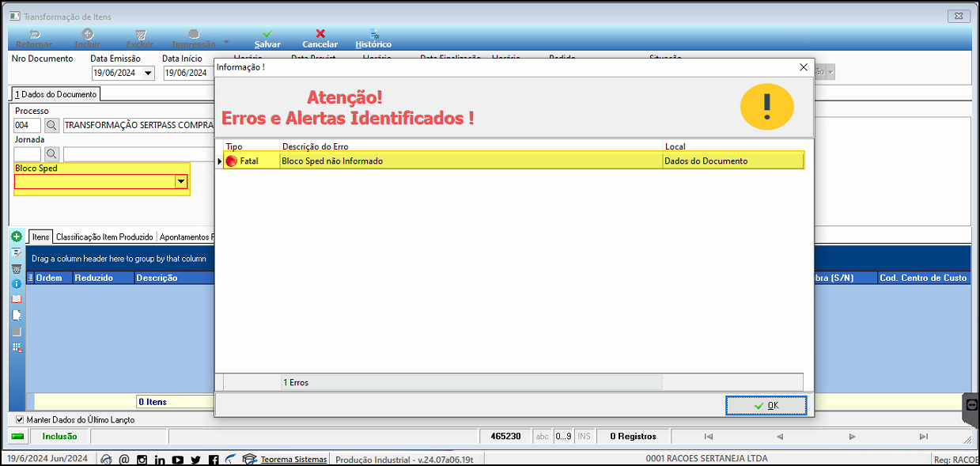The width and height of the screenshot is (980, 466).
Task: Click the grid column chooser icon
Action: click(x=31, y=278)
